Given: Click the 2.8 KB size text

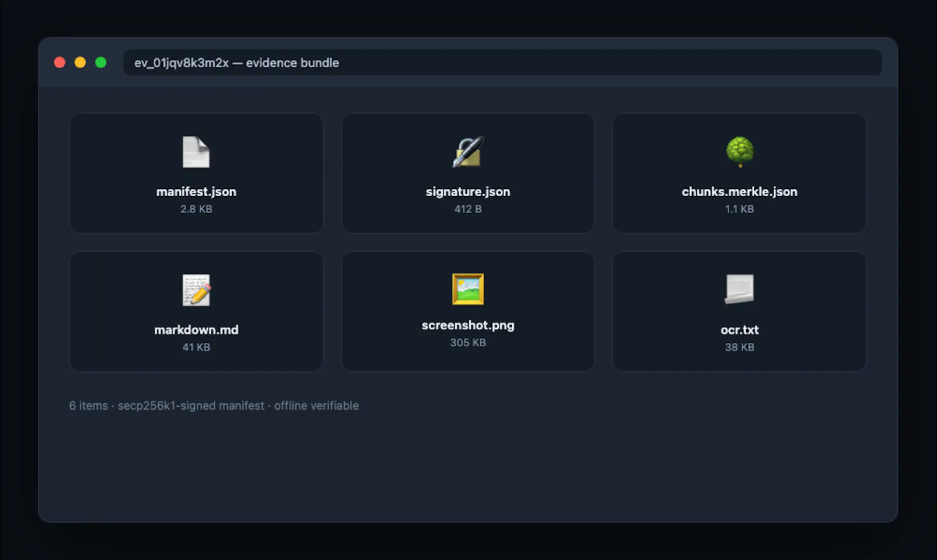Looking at the screenshot, I should click(196, 209).
